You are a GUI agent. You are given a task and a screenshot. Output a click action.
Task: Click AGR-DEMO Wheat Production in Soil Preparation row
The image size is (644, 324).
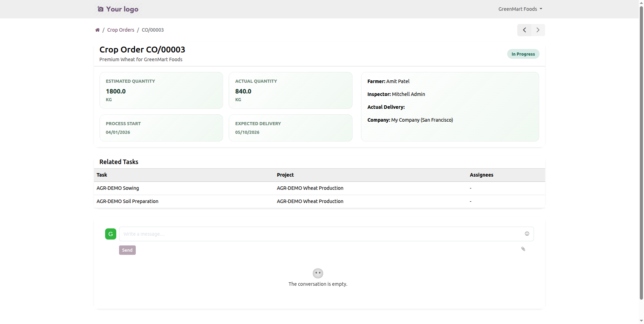pos(310,201)
